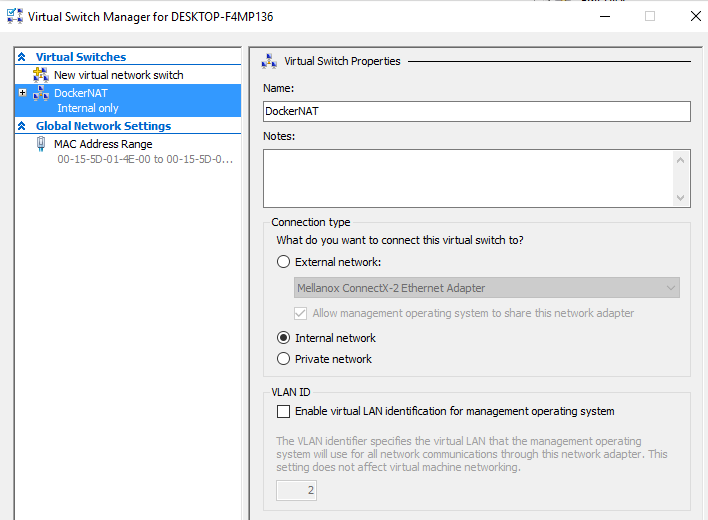
Task: Click the Virtual Switch Properties header icon
Action: tap(269, 61)
